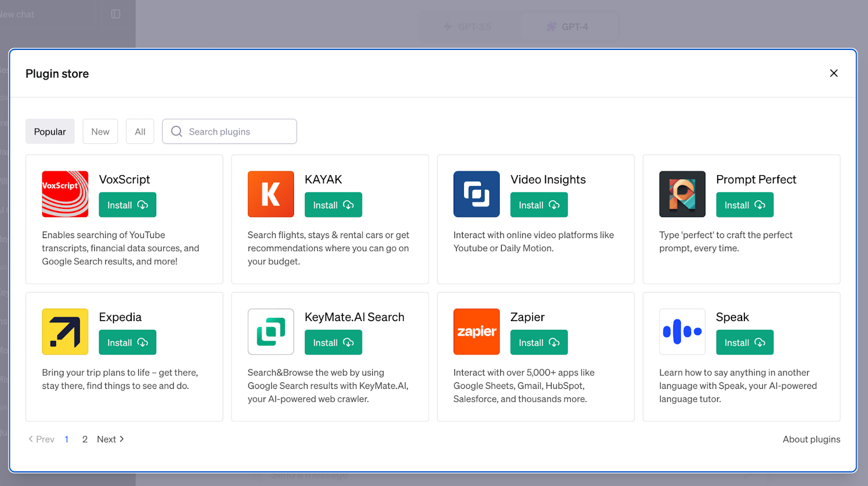Click the Video Insights plugin icon

(x=476, y=194)
